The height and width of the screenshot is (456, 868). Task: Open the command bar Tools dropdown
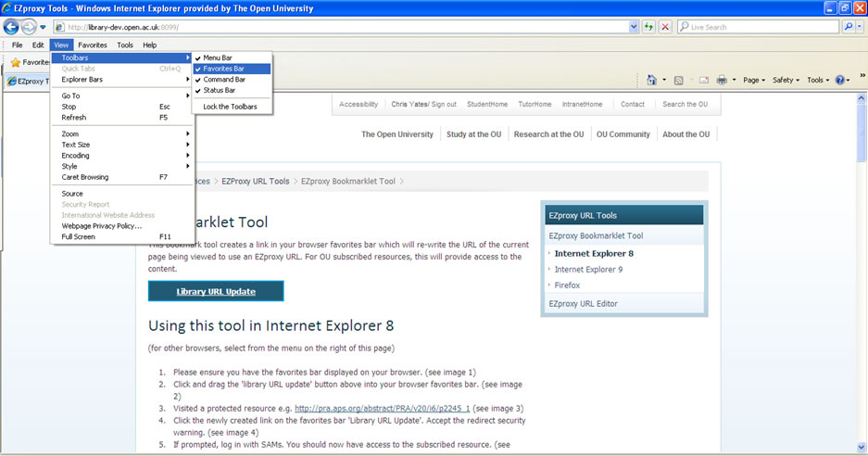818,80
